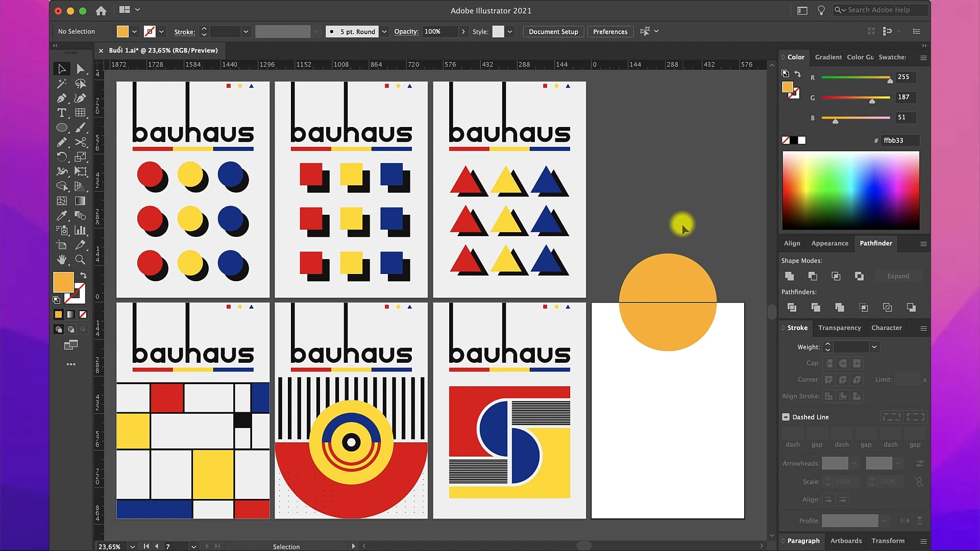980x551 pixels.
Task: Toggle Draw Normal mode
Action: [59, 330]
